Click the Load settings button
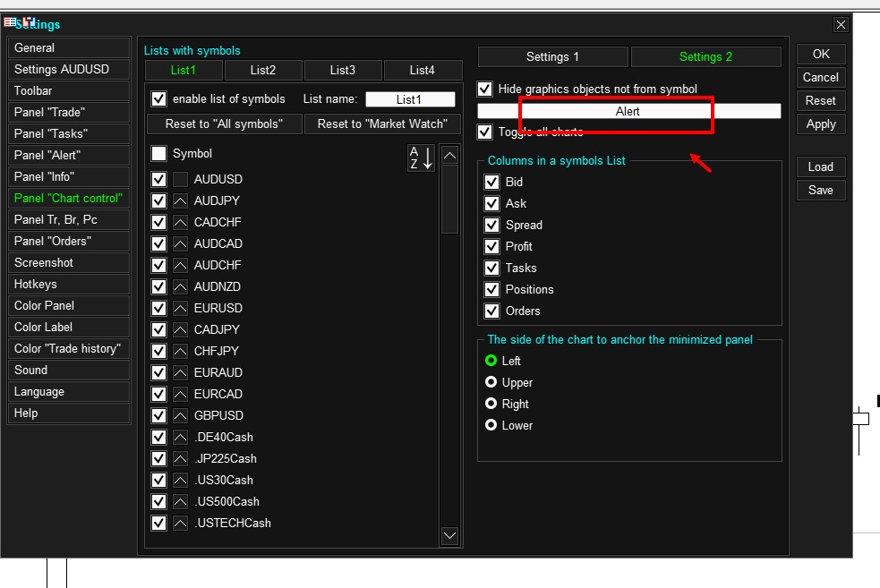Screen dimensions: 880x588 tap(821, 167)
